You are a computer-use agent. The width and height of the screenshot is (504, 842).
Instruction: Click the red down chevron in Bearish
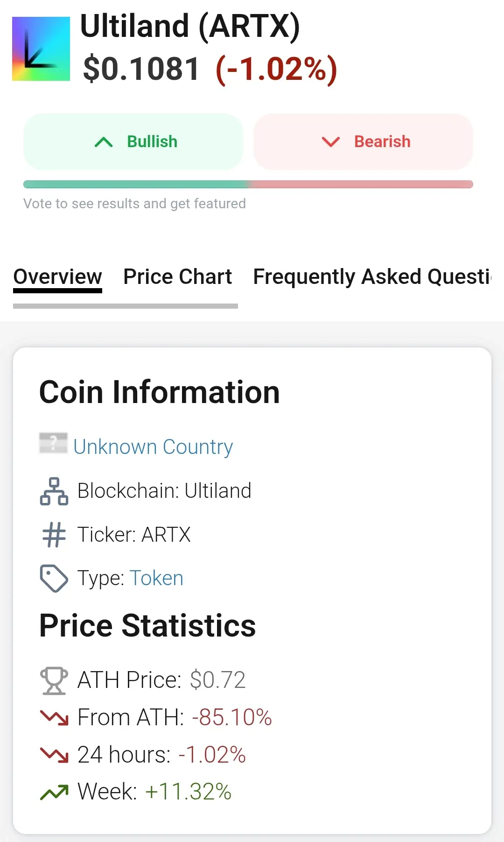[331, 142]
